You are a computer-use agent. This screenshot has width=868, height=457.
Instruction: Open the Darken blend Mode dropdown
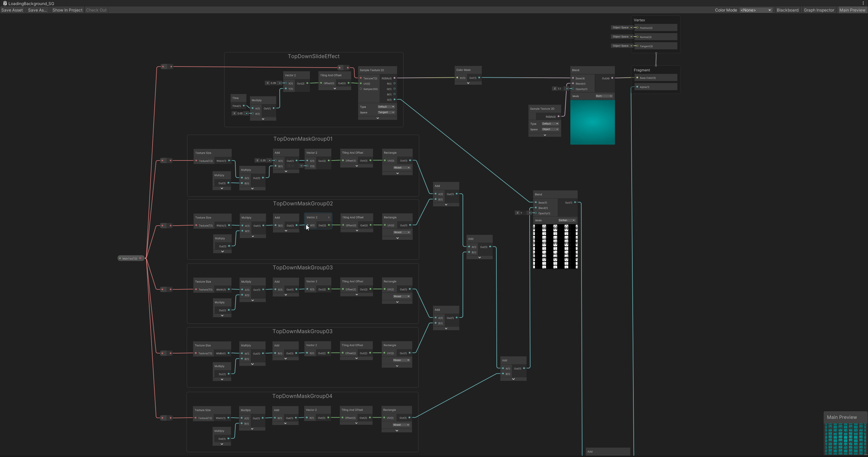tap(567, 220)
